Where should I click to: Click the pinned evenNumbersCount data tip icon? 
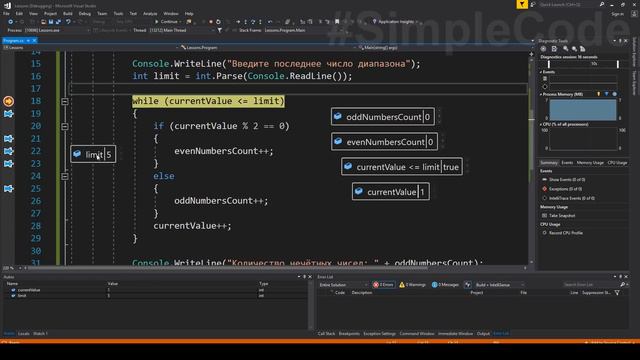[338, 142]
